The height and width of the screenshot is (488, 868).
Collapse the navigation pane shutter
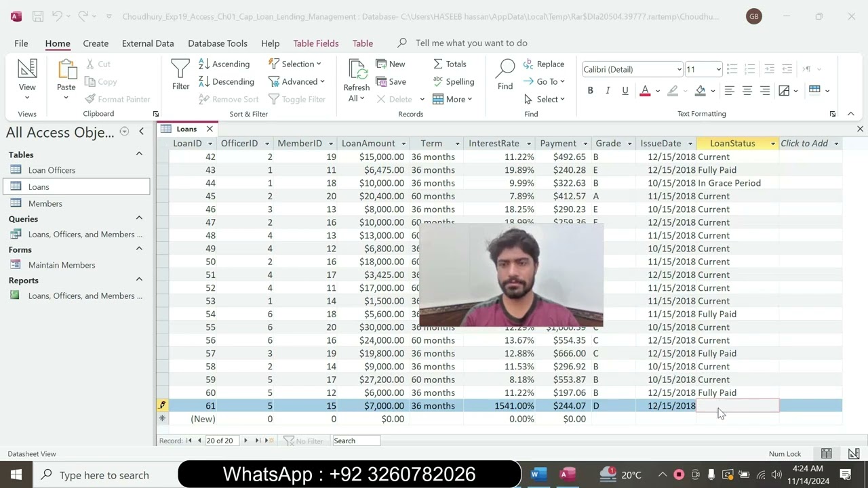(x=141, y=131)
